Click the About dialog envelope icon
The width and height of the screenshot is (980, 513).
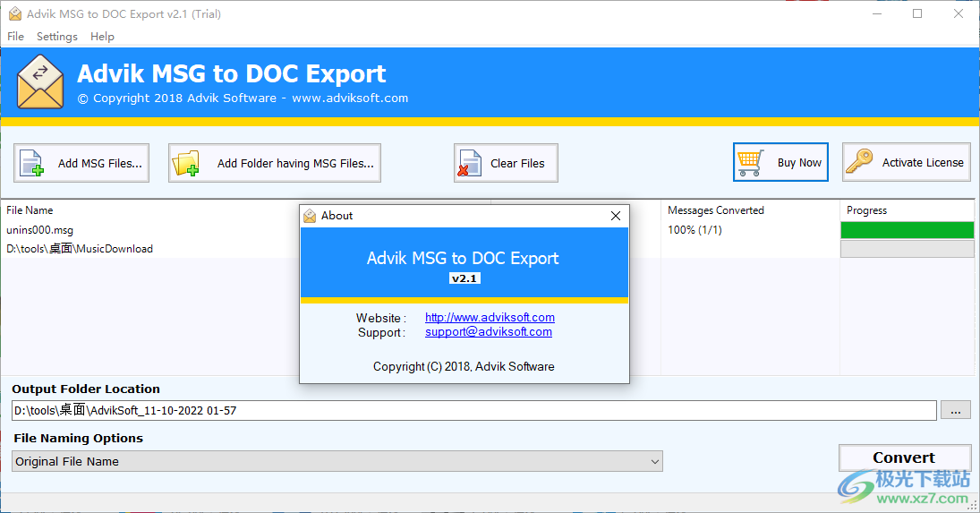(x=310, y=216)
